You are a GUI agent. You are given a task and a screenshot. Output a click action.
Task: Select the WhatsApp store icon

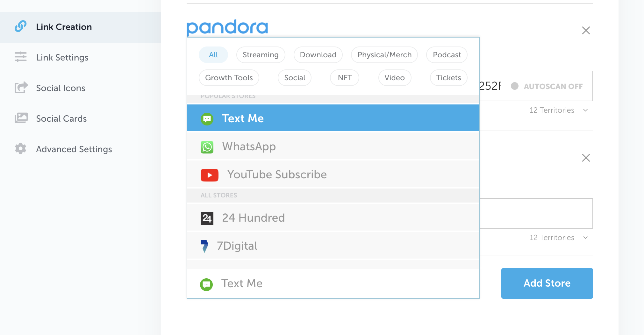click(207, 147)
